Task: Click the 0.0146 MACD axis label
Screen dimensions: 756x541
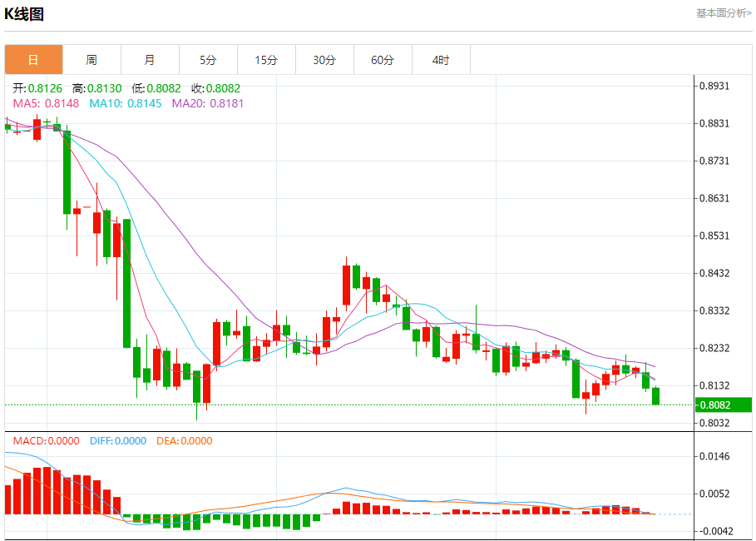Action: 714,456
